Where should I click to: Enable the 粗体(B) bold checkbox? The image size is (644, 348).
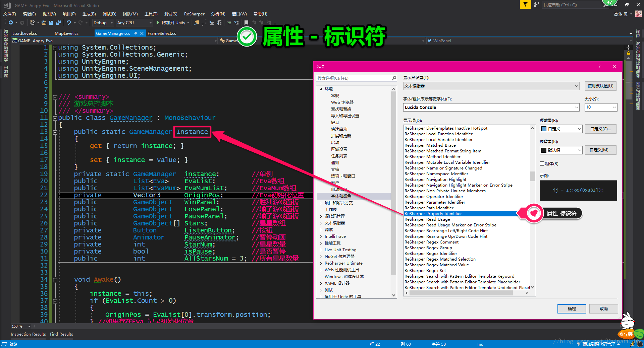coord(542,163)
